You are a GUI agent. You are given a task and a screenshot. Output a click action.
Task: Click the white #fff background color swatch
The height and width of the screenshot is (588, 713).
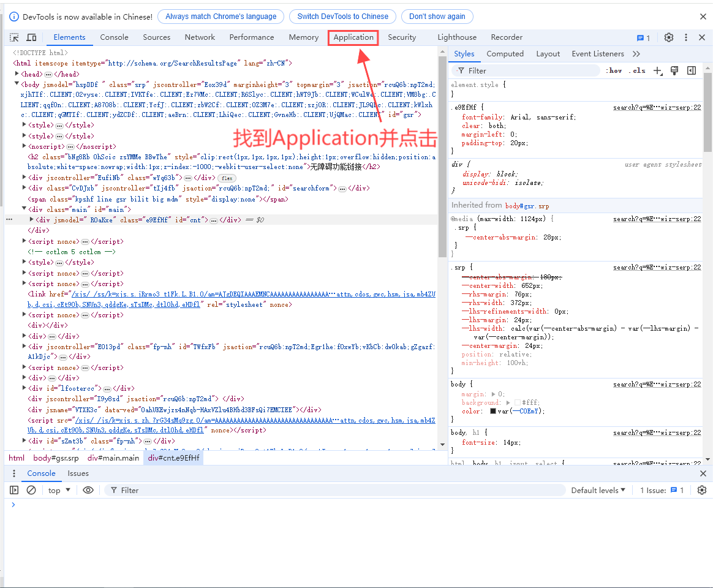point(518,403)
